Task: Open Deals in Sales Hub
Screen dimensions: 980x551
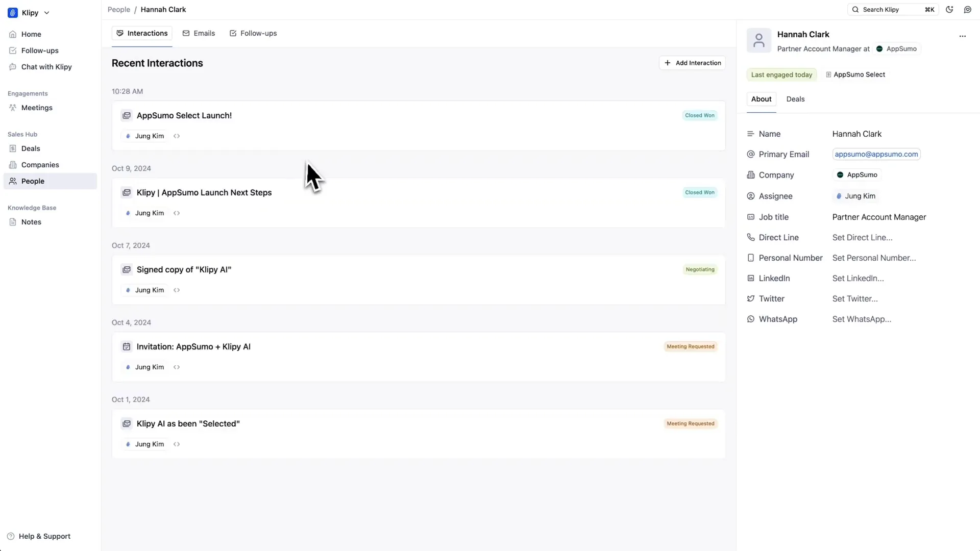Action: [x=50, y=148]
